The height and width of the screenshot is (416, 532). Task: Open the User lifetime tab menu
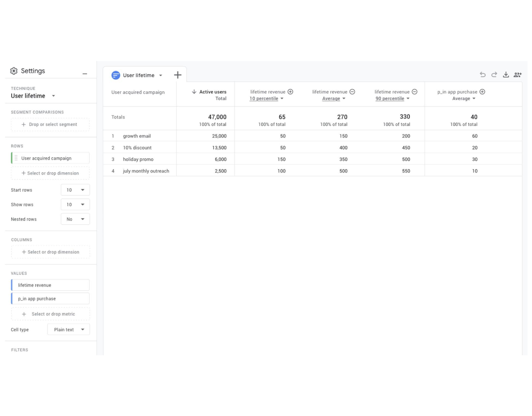point(161,75)
